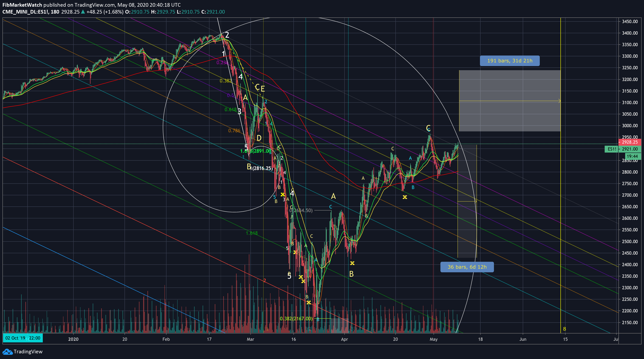Click the 0.382(2167.00) Fibonacci label
The image size is (644, 359).
(296, 318)
